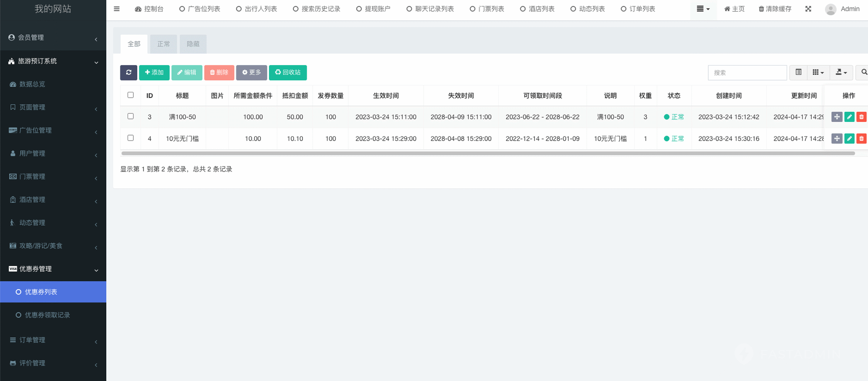Click the green edit pencil icon for row ID 4
Image resolution: width=868 pixels, height=381 pixels.
pyautogui.click(x=849, y=138)
